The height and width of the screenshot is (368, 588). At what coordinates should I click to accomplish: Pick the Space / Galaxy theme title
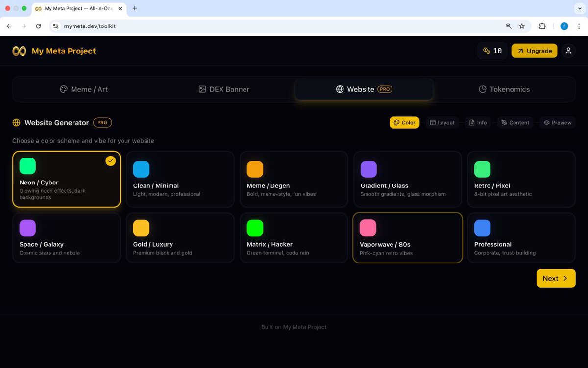pyautogui.click(x=42, y=244)
